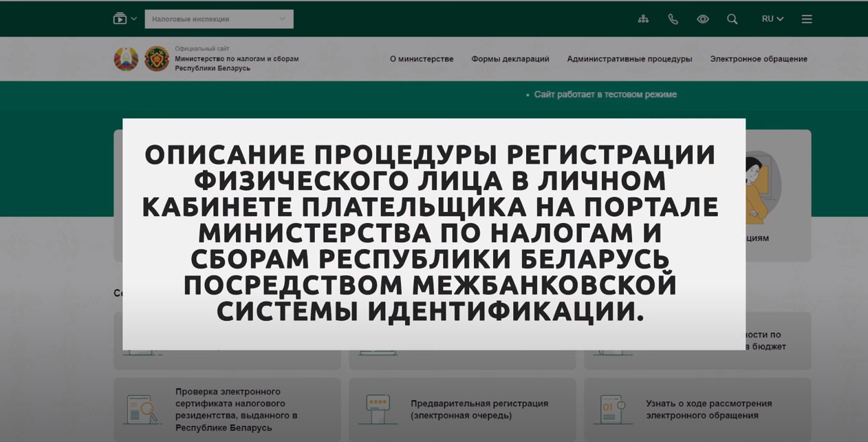Expand the Налоговые инспекции dropdown
Image resolution: width=868 pixels, height=442 pixels.
pyautogui.click(x=219, y=19)
